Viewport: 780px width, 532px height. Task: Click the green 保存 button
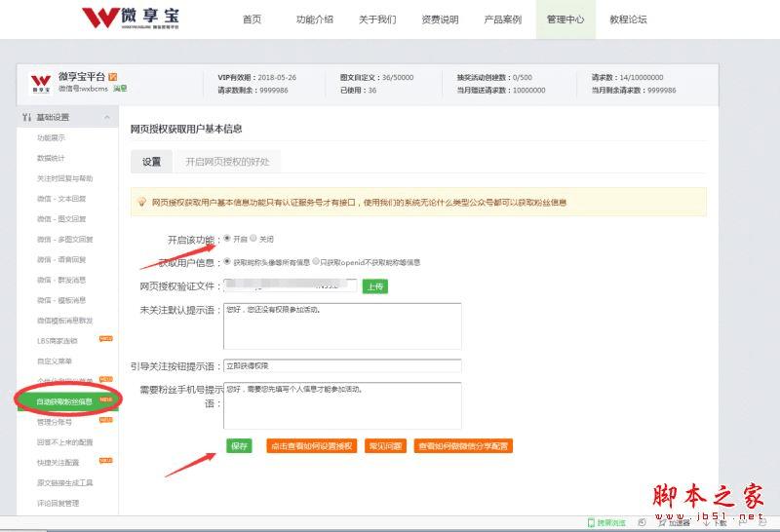click(239, 446)
